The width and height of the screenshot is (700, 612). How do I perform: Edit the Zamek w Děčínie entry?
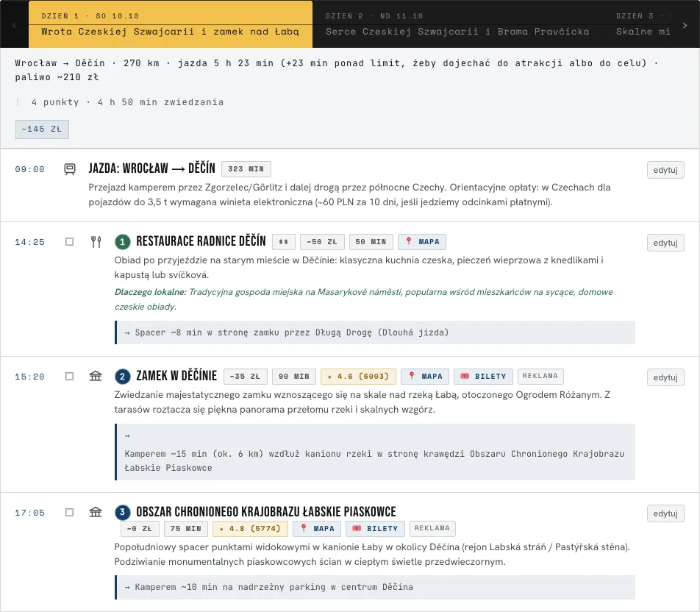tap(665, 377)
